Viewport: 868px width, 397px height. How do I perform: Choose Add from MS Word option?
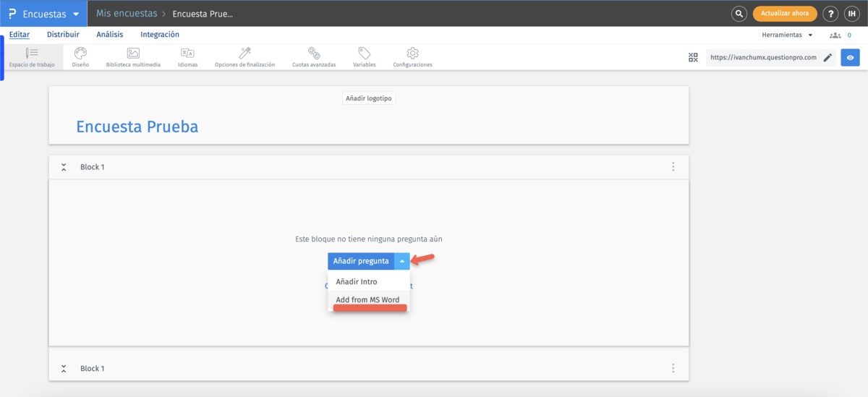point(369,299)
